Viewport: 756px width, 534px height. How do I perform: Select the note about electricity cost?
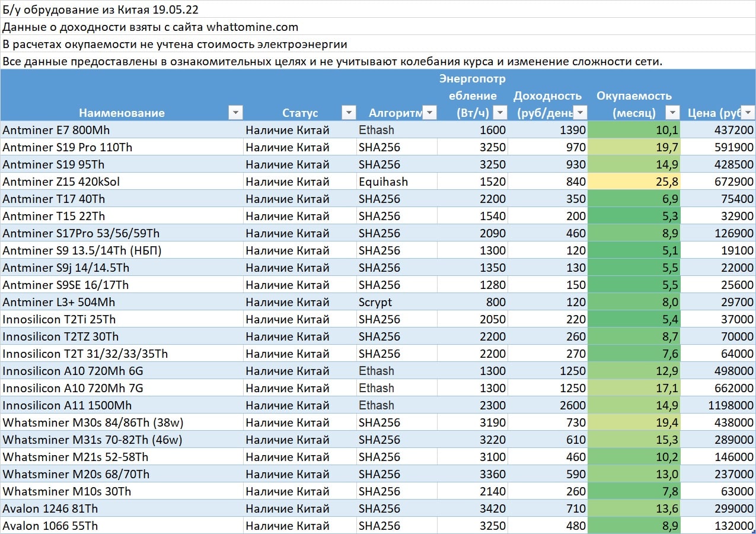[x=378, y=44]
